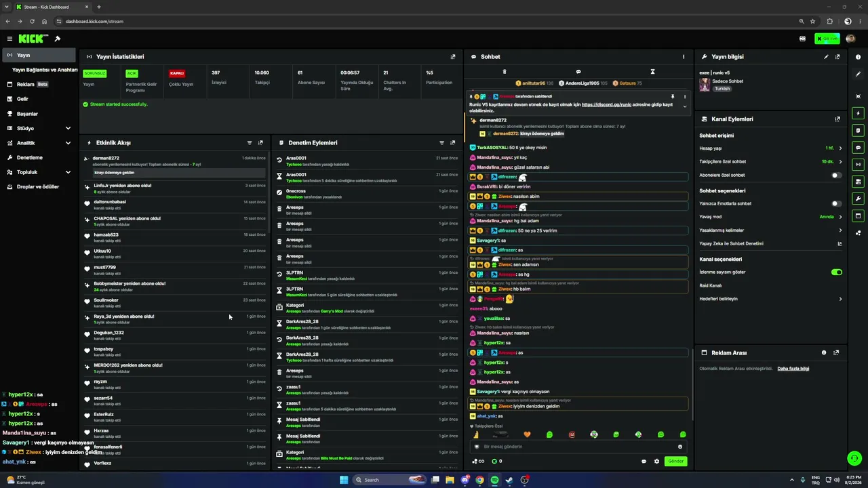This screenshot has height=488, width=868.
Task: Click the derman8272 entry in Etkinlik Akışı
Action: (176, 165)
